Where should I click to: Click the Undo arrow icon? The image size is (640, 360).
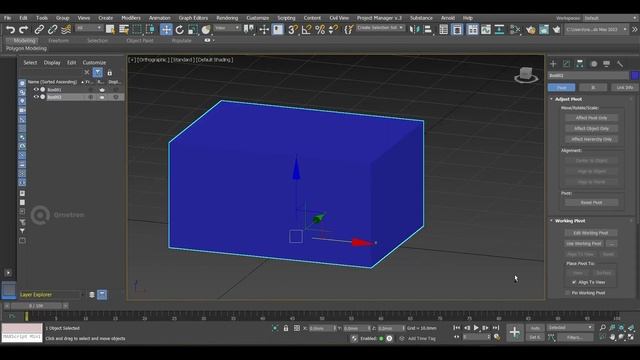point(10,29)
